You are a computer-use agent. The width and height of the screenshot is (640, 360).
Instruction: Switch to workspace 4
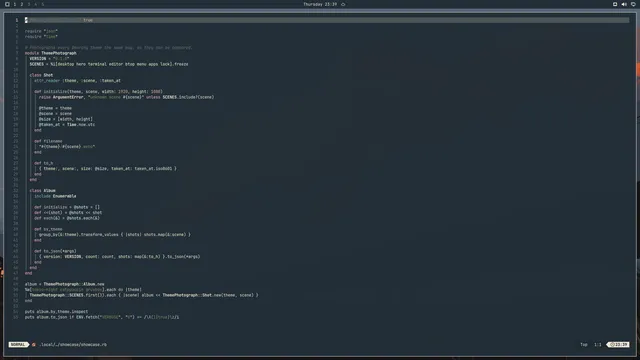click(36, 4)
